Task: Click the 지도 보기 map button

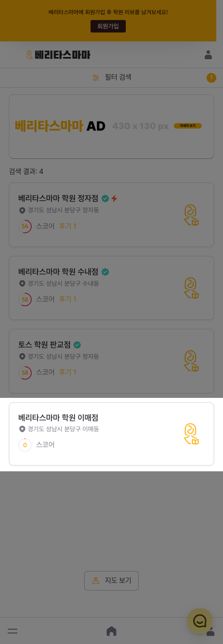Action: tap(111, 581)
